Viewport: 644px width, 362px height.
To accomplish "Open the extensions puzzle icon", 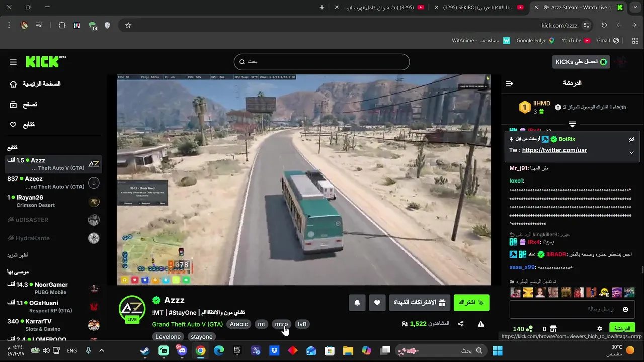I will click(x=62, y=25).
